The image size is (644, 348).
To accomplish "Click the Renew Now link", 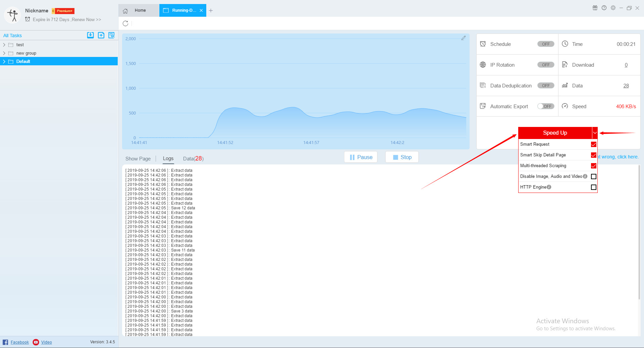I will (x=86, y=19).
